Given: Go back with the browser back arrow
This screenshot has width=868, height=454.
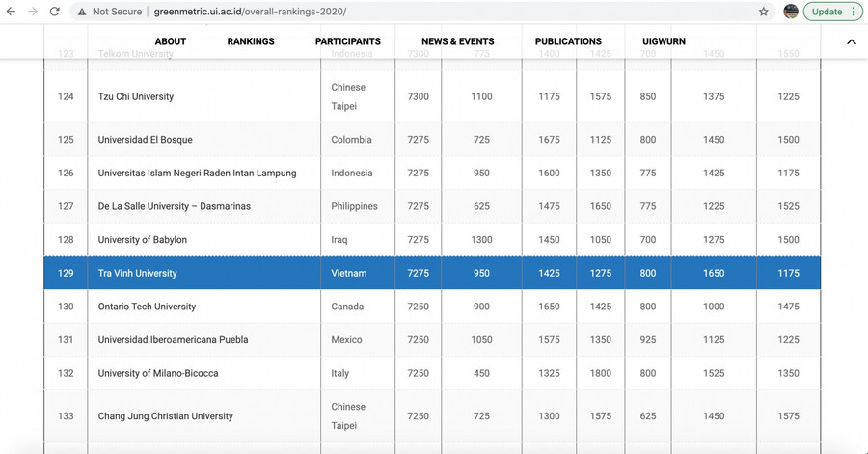Looking at the screenshot, I should click(11, 11).
